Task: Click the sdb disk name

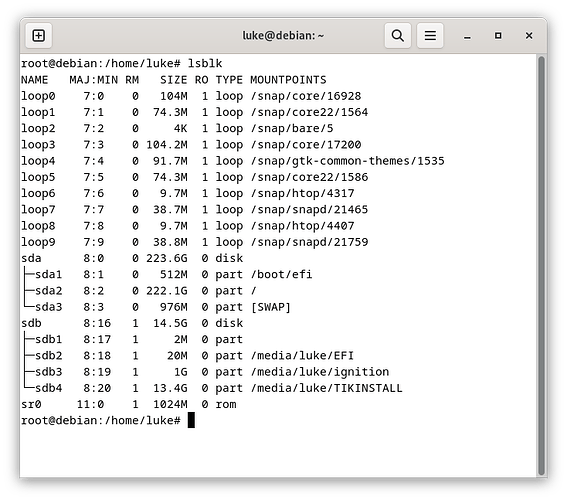Action: [31, 323]
